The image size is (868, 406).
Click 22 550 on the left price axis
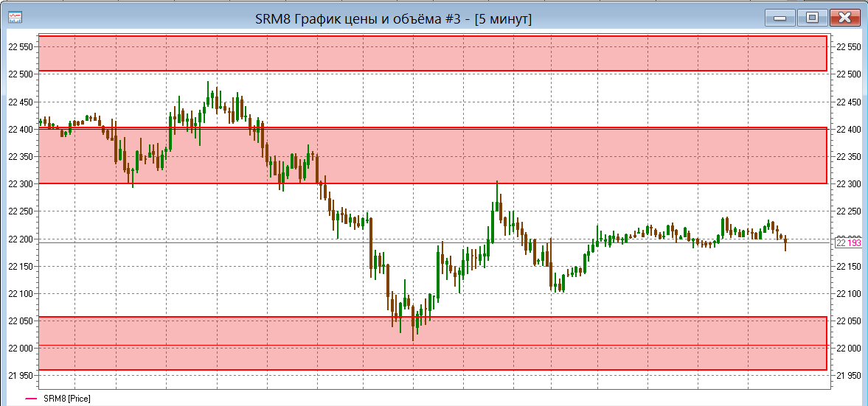point(21,47)
